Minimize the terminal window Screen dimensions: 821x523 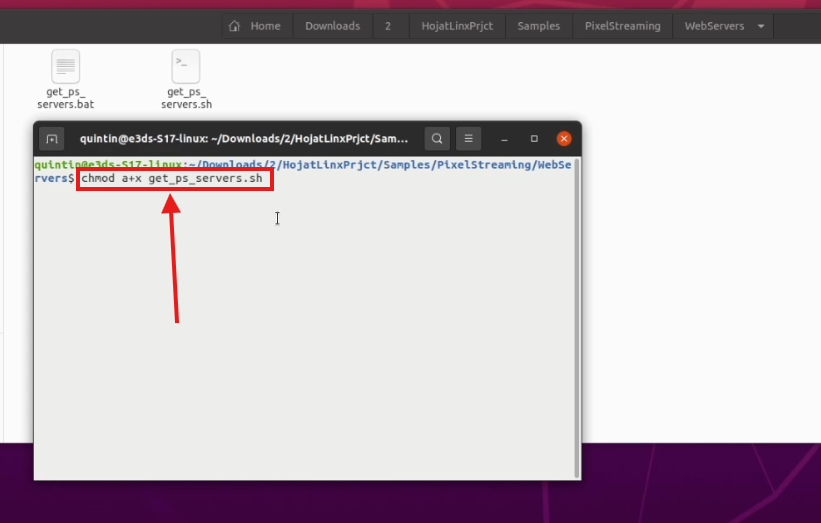[504, 139]
